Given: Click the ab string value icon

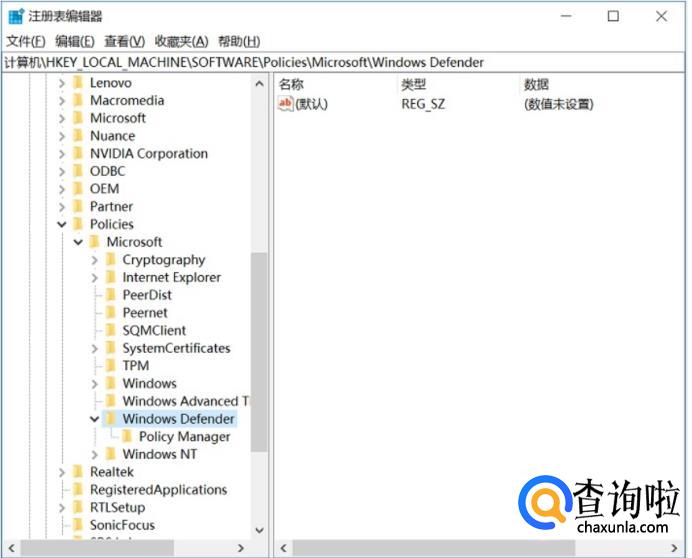Looking at the screenshot, I should coord(285,104).
